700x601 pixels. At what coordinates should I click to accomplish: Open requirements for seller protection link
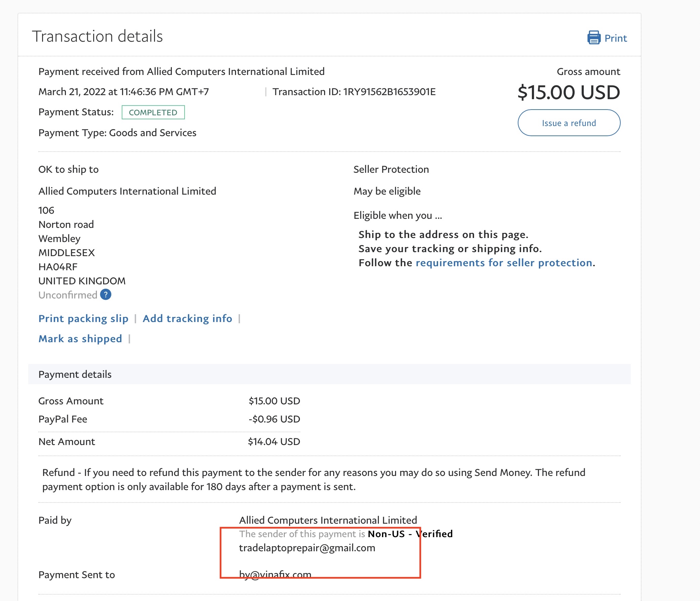504,263
